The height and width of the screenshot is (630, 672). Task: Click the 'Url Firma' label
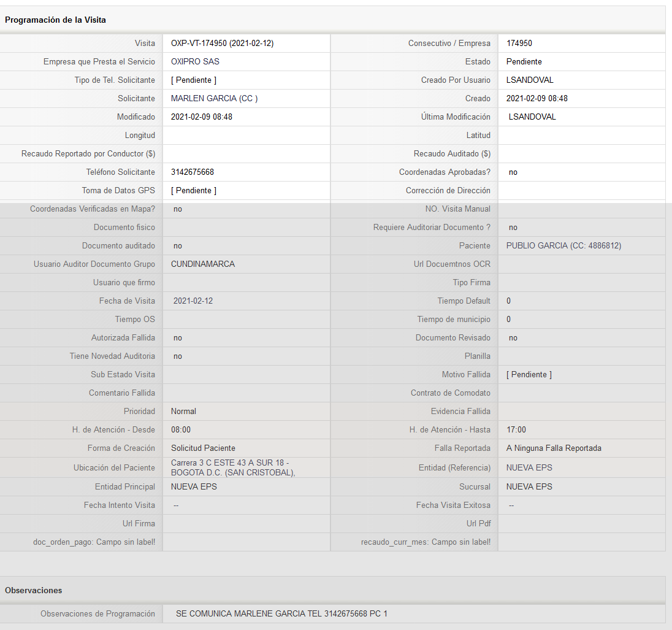pyautogui.click(x=139, y=524)
